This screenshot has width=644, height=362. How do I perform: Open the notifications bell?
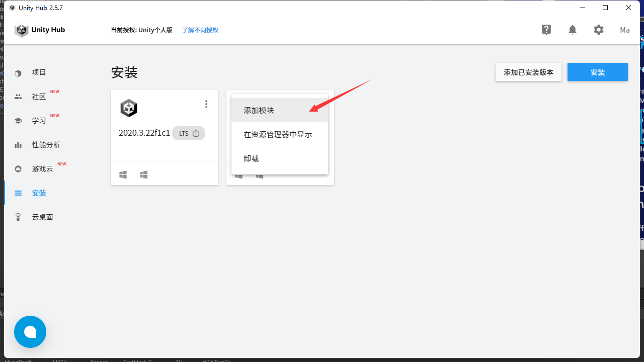tap(573, 30)
